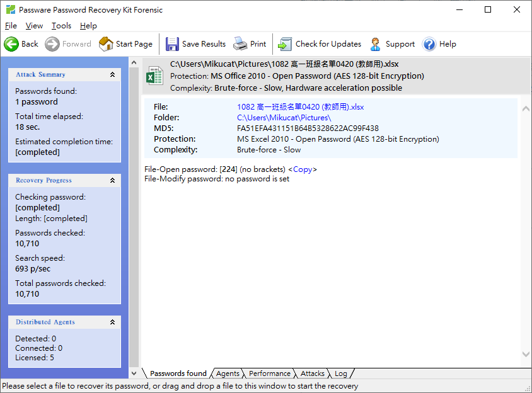This screenshot has height=393, width=532.
Task: Open the C:\Users\Mikucat\Pictures\ folder link
Action: point(284,118)
